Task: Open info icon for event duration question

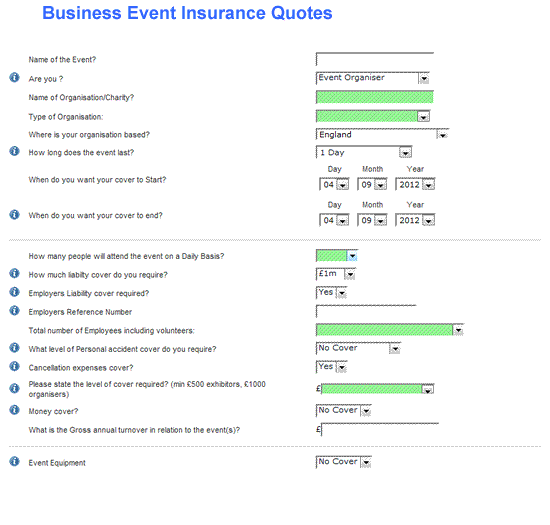Action: click(14, 151)
